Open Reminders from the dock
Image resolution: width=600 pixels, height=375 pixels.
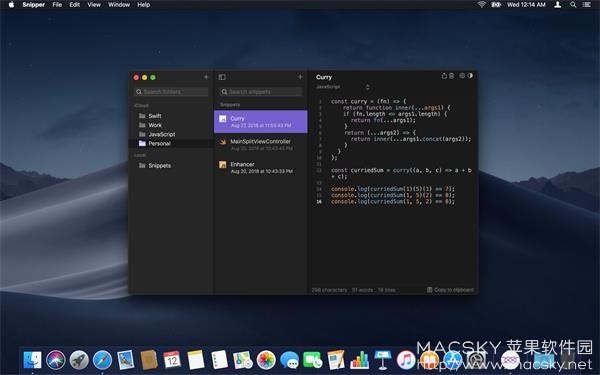coord(220,360)
